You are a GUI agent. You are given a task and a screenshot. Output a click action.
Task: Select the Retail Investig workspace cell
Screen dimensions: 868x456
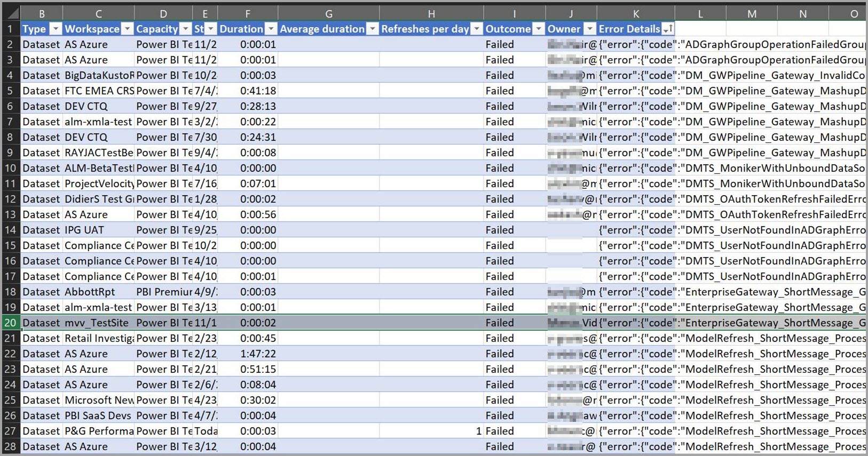(99, 338)
